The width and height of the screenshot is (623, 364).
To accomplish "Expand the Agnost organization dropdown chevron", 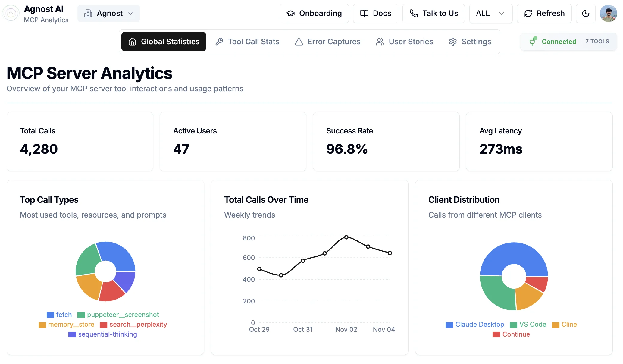I will point(130,14).
